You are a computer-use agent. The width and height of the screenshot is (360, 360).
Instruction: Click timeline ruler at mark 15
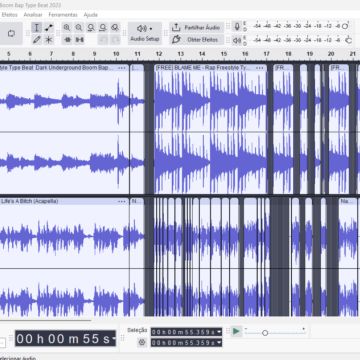(x=224, y=54)
